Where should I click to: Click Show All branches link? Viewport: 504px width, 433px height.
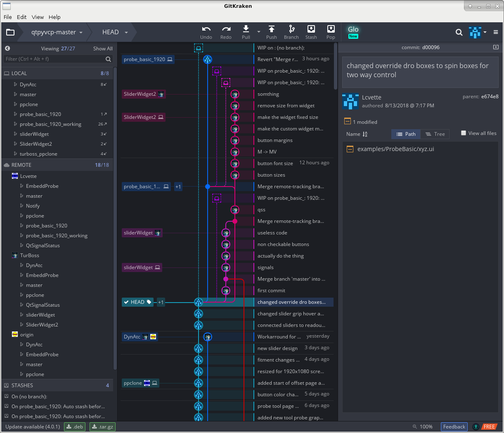(103, 48)
